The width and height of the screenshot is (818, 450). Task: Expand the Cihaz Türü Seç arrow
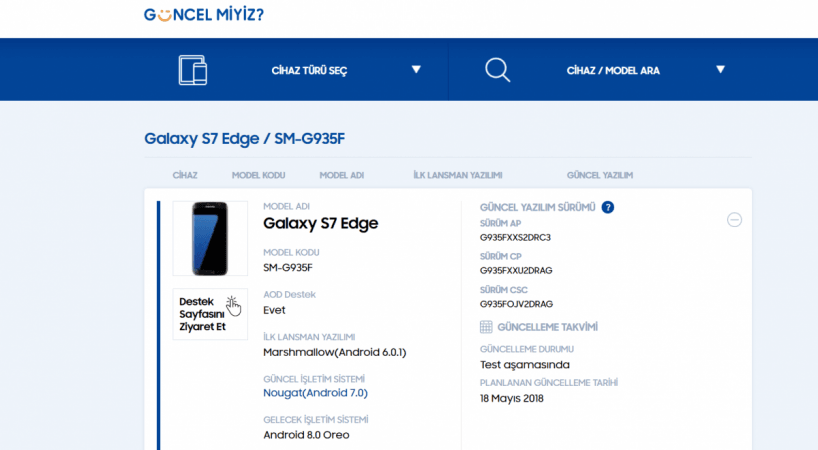pos(416,69)
